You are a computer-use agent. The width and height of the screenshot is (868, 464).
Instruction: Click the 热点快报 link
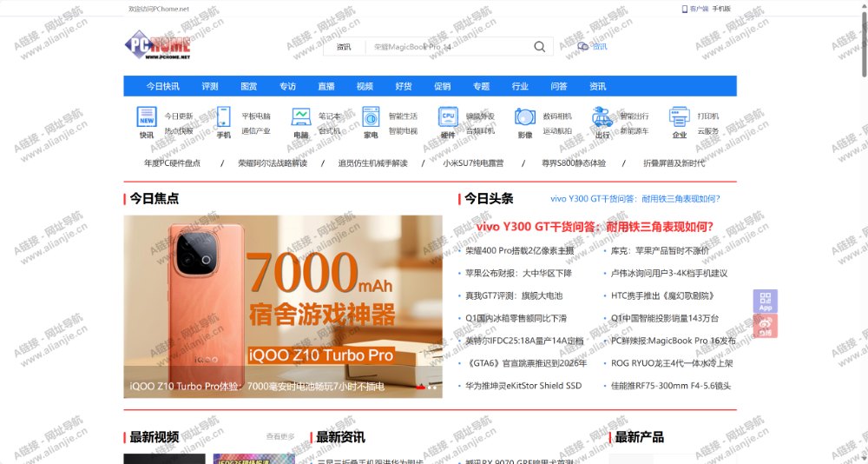(x=179, y=131)
